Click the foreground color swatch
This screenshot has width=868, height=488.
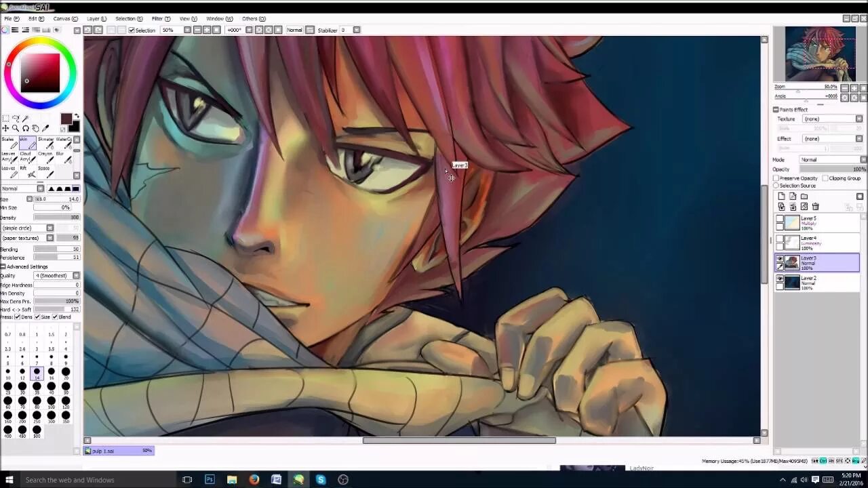pos(66,120)
